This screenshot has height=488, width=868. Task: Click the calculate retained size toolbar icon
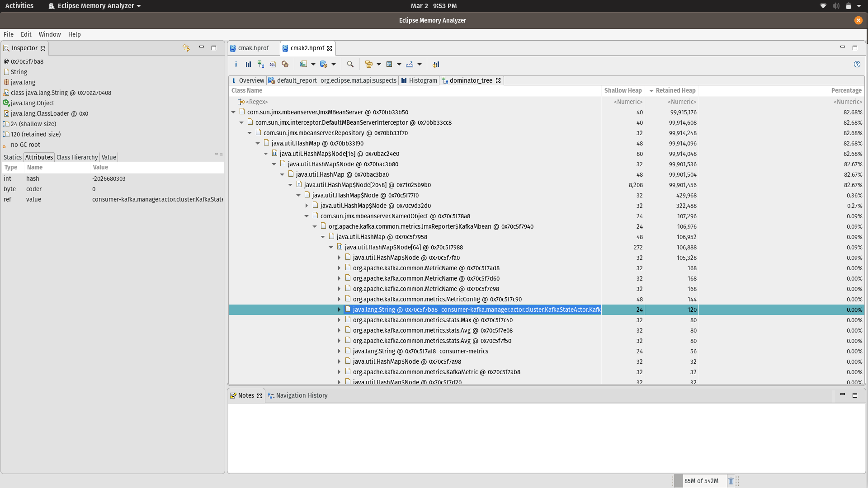click(x=390, y=64)
